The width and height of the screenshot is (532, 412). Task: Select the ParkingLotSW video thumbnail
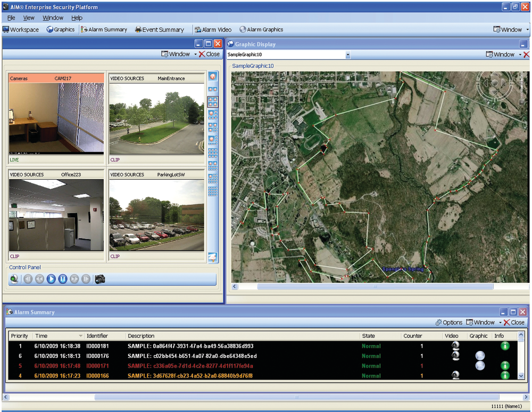(x=157, y=215)
